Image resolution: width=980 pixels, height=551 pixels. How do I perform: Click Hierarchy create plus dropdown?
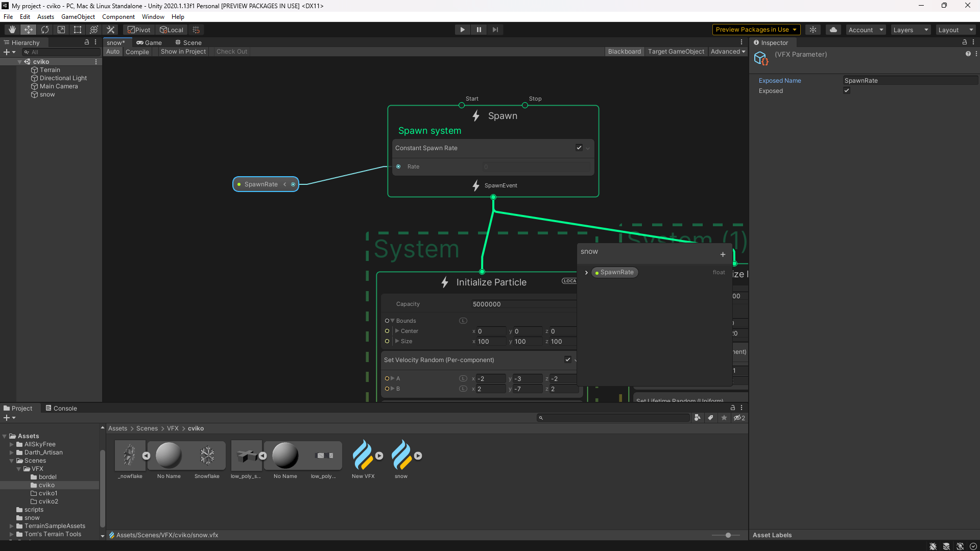tap(10, 52)
